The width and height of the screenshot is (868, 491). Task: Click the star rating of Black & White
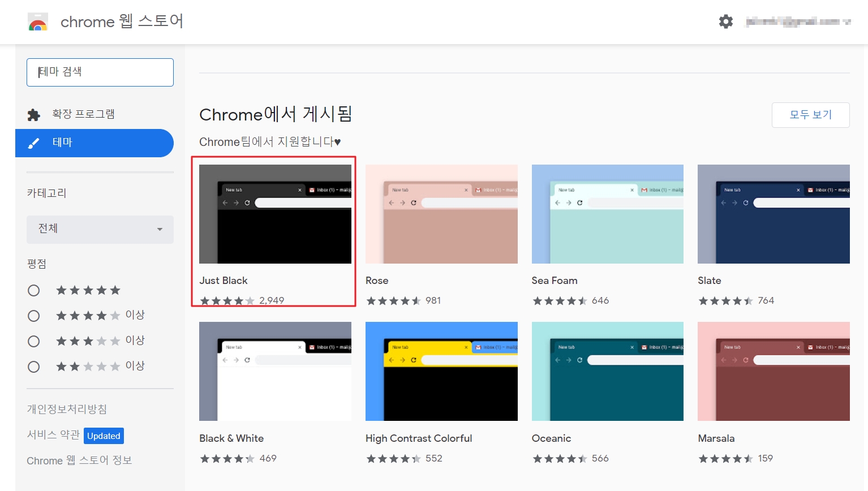coord(227,459)
